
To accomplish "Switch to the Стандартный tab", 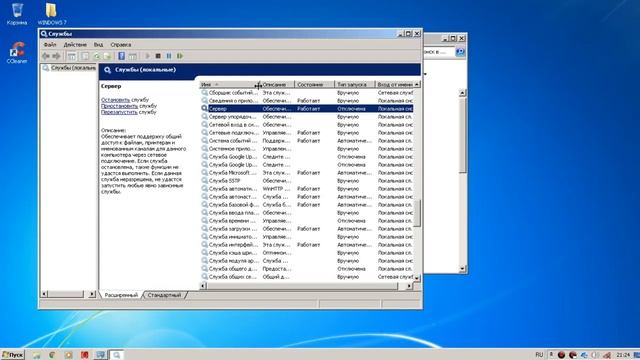I will coord(164,295).
